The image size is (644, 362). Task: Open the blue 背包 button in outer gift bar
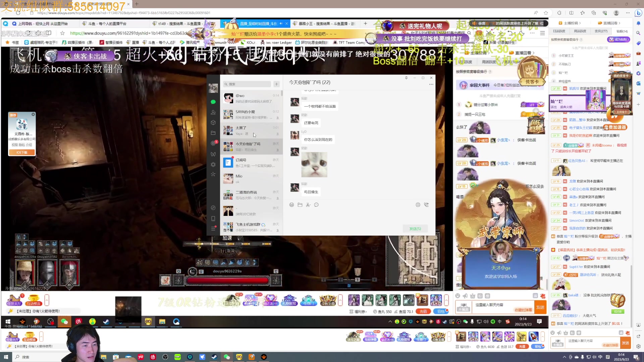pos(538,347)
